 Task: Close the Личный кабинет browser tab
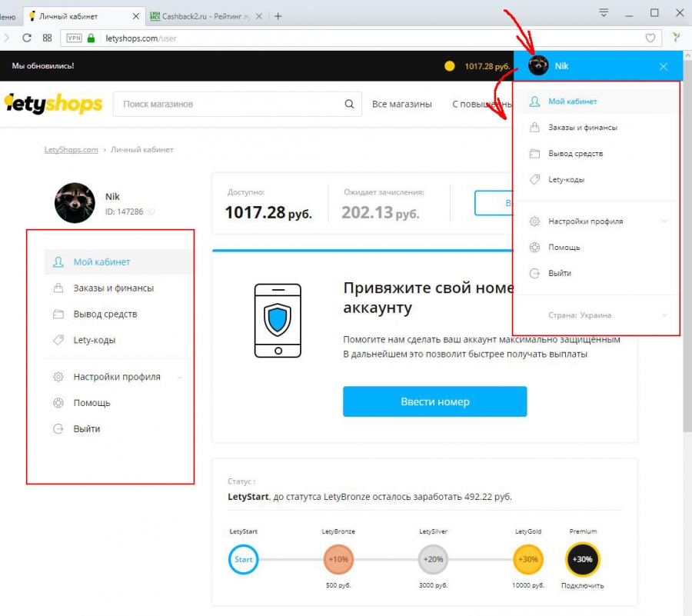136,16
